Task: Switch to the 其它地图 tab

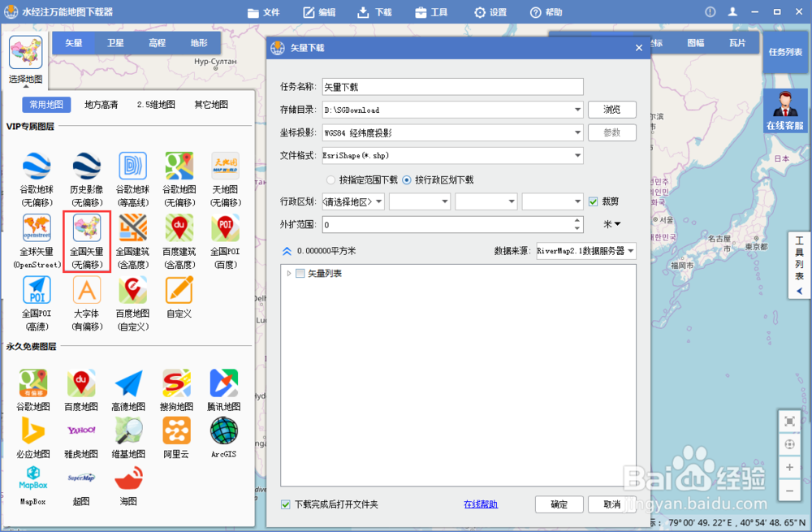Action: click(x=211, y=105)
